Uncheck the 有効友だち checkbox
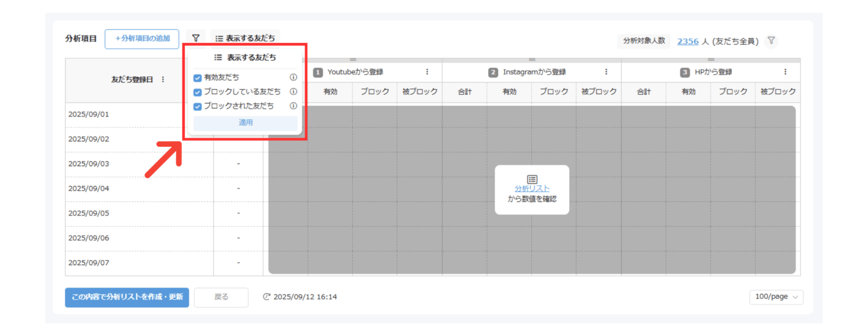Image resolution: width=868 pixels, height=336 pixels. [x=198, y=78]
